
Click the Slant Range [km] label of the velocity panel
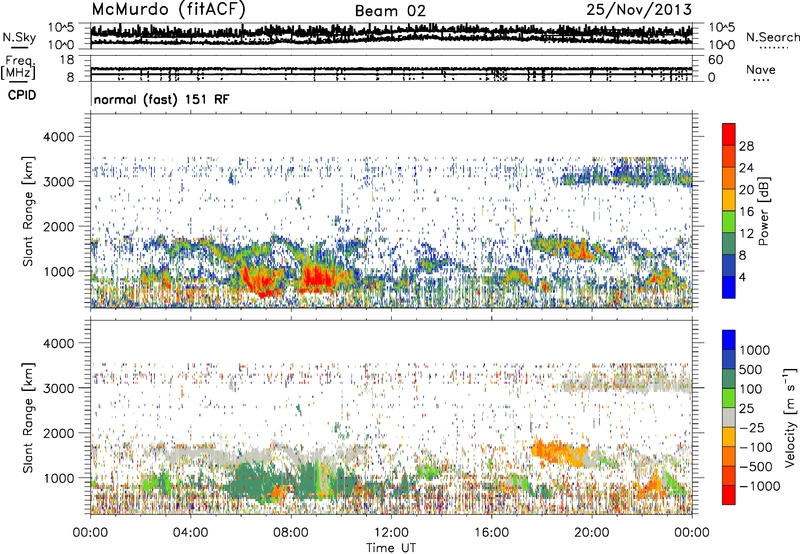coord(28,417)
